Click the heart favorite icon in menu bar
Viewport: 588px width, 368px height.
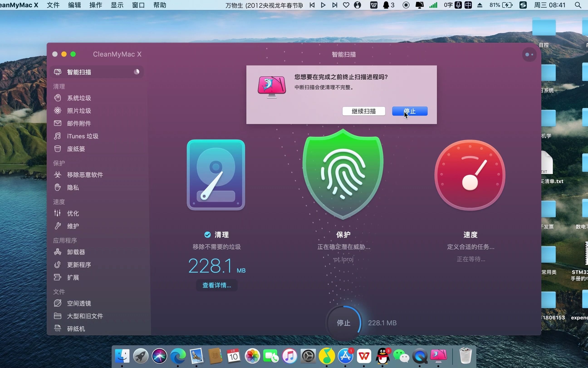[346, 5]
